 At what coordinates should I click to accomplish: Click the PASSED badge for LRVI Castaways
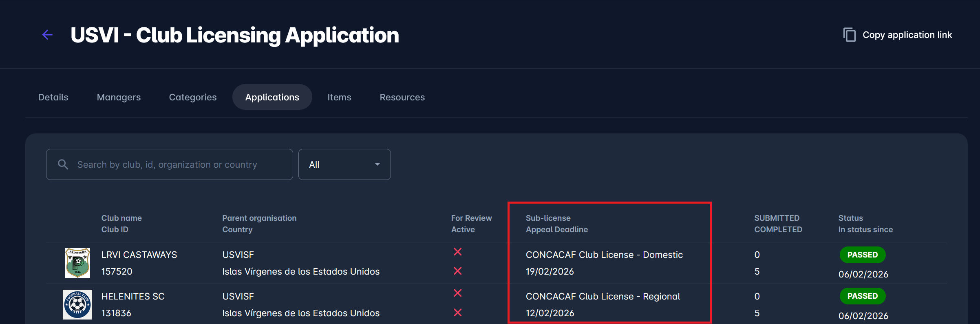862,255
